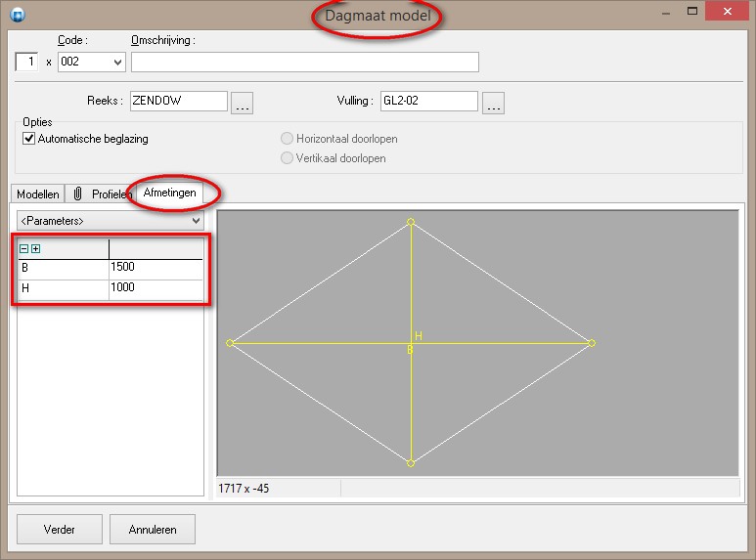Click the coordinates readout 1717 x -45
Image resolution: width=756 pixels, height=560 pixels.
click(244, 489)
